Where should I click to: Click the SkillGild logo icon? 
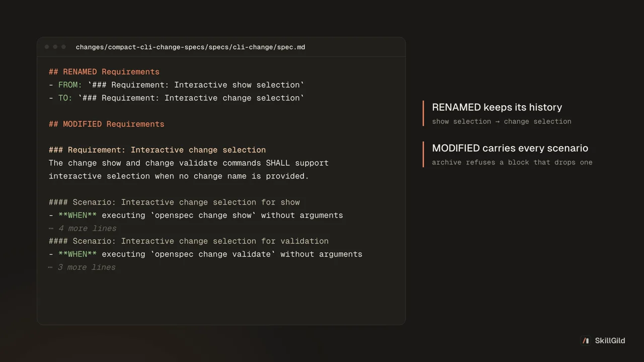(x=586, y=340)
